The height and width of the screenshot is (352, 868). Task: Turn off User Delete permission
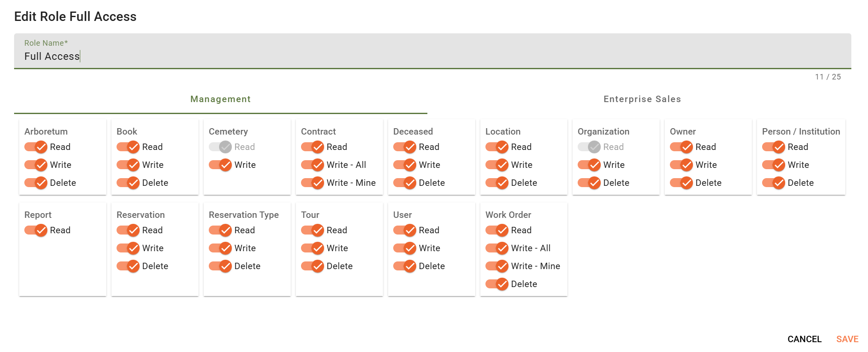405,266
